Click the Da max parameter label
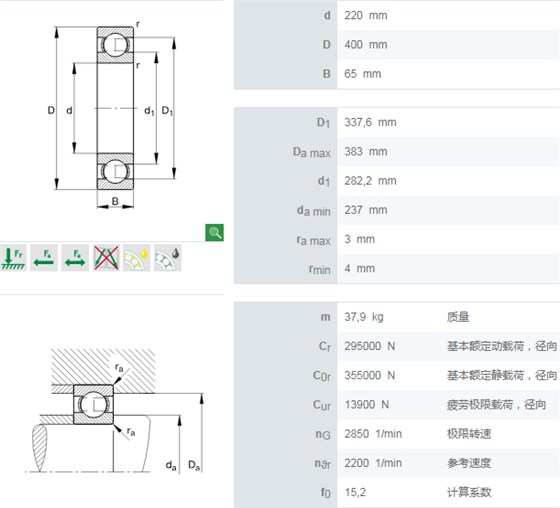Viewport: 560px width, 508px height. [311, 152]
